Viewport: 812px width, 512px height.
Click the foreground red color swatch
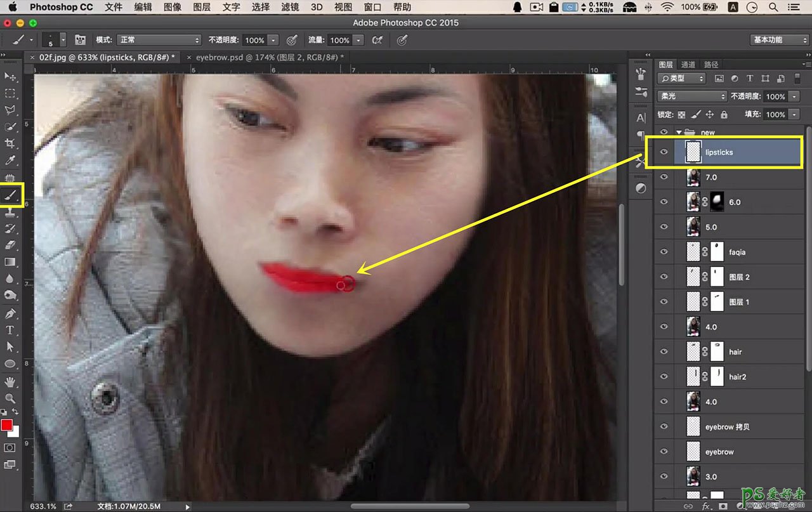pyautogui.click(x=6, y=425)
